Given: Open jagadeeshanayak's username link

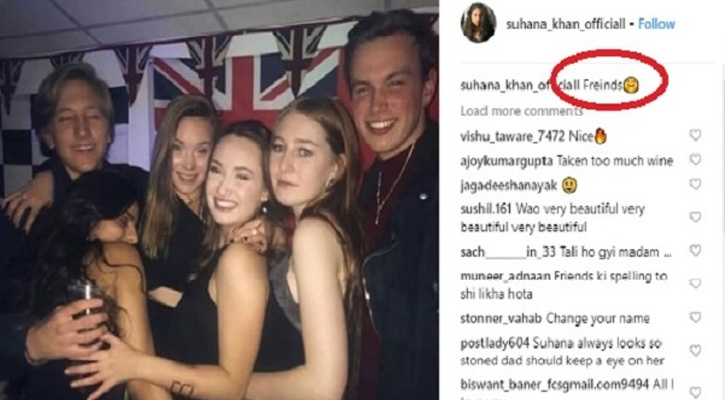Looking at the screenshot, I should pos(509,186).
